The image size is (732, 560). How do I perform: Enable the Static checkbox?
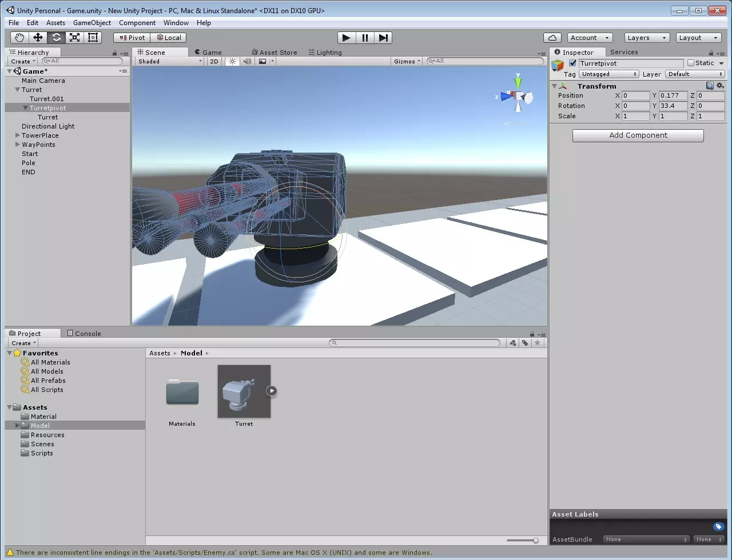(691, 63)
